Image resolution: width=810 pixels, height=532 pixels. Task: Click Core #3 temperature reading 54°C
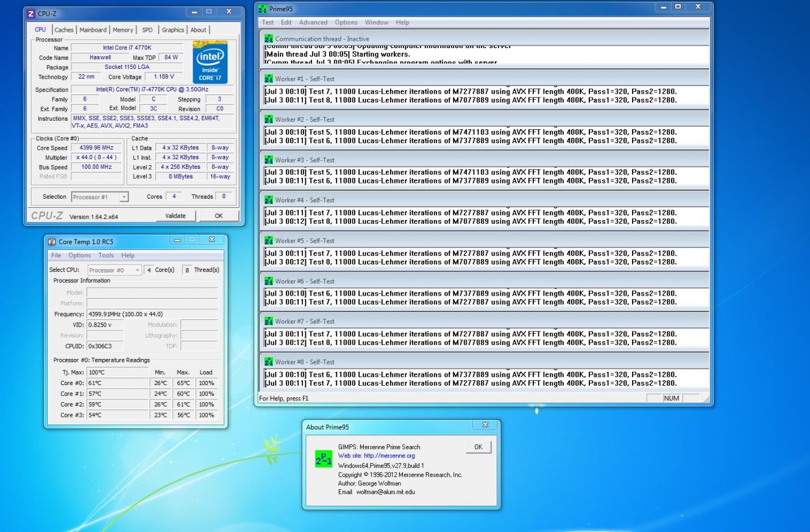tap(118, 415)
